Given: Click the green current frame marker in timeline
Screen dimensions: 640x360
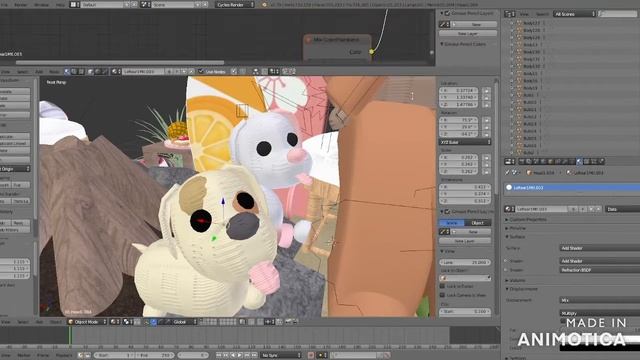Looking at the screenshot, I should (70, 336).
